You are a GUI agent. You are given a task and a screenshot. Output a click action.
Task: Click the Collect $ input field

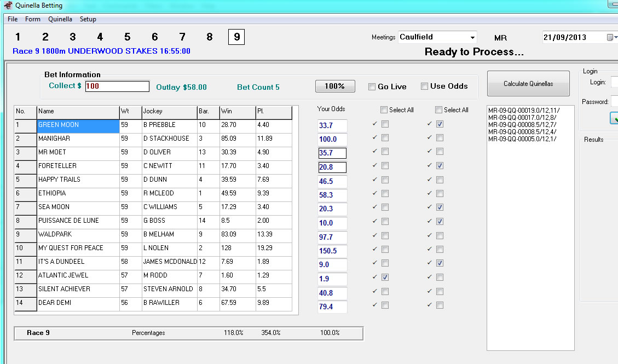117,86
